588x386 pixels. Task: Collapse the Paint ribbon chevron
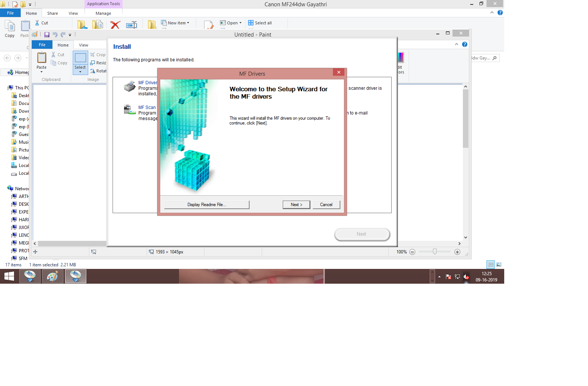click(x=457, y=44)
